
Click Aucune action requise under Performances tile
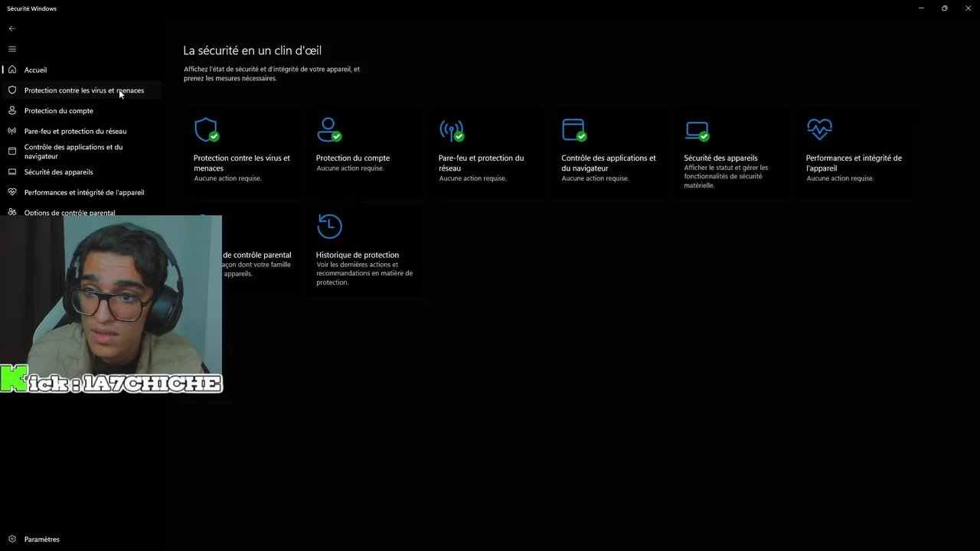[x=840, y=178]
